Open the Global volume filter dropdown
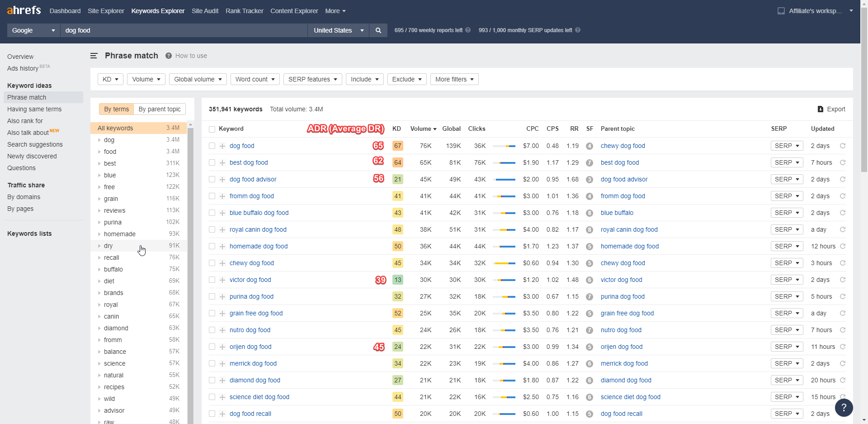Screen dimensions: 868x424 point(198,79)
